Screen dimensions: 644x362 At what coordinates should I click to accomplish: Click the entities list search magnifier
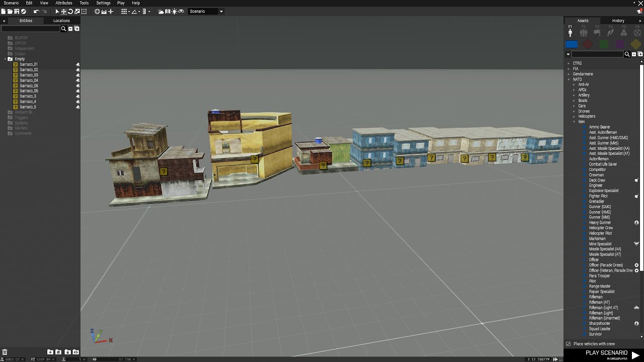point(63,29)
